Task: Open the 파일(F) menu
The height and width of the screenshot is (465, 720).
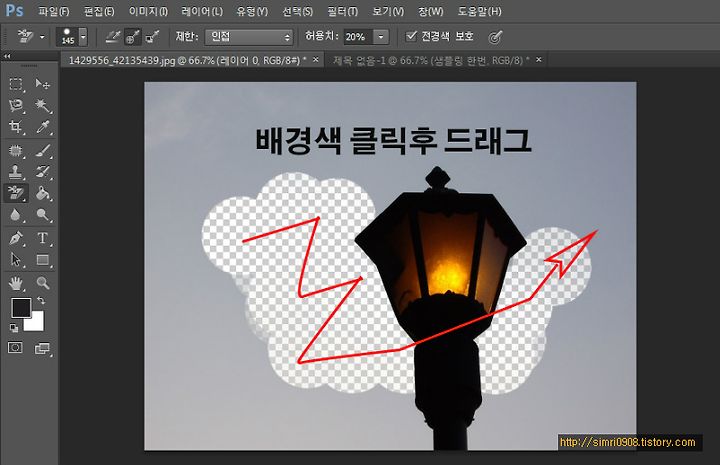Action: (54, 11)
